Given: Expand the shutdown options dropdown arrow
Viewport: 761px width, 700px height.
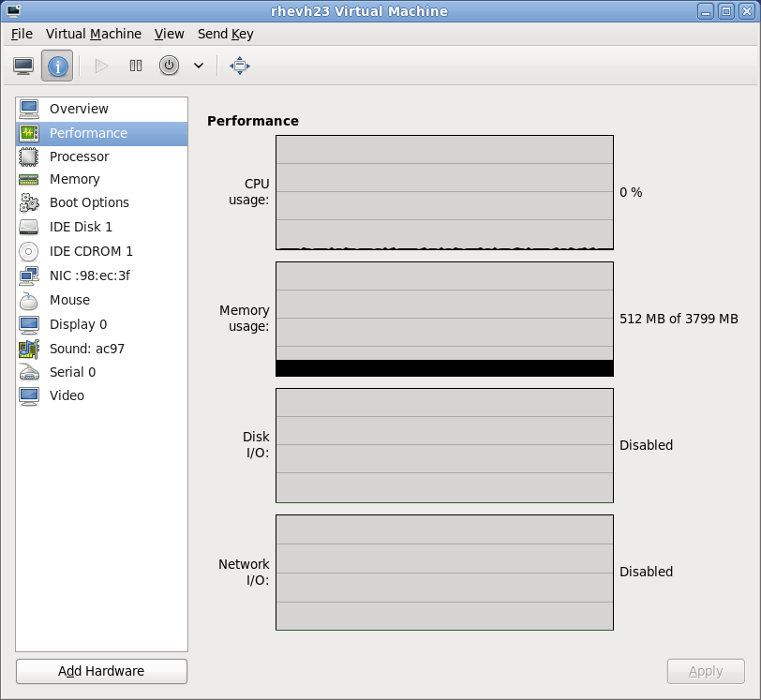Looking at the screenshot, I should point(197,66).
